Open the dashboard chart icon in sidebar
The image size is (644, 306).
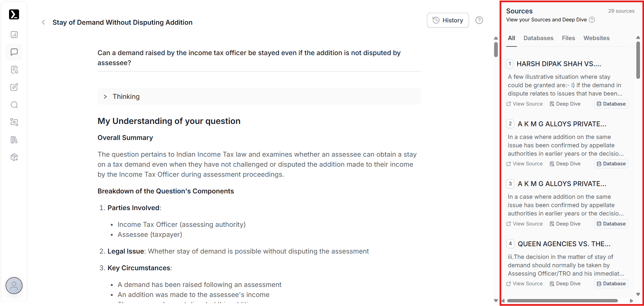14,35
